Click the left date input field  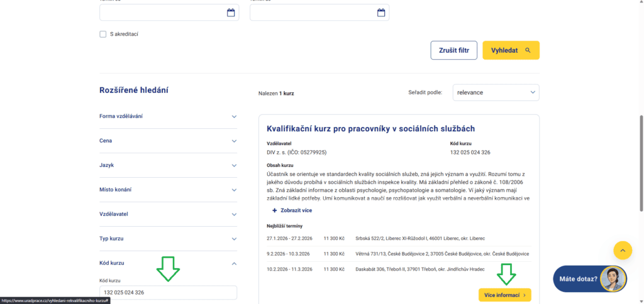[169, 13]
